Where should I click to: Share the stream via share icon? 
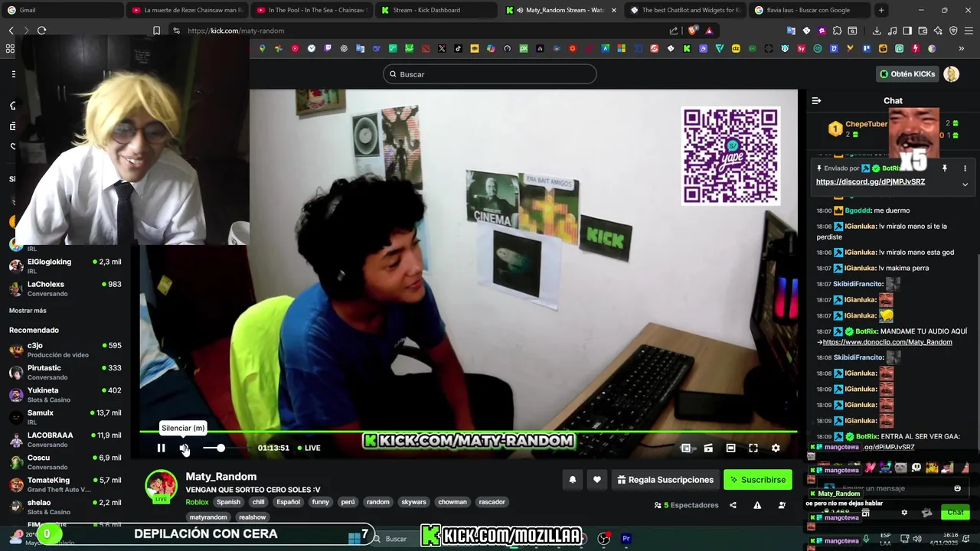tap(733, 505)
